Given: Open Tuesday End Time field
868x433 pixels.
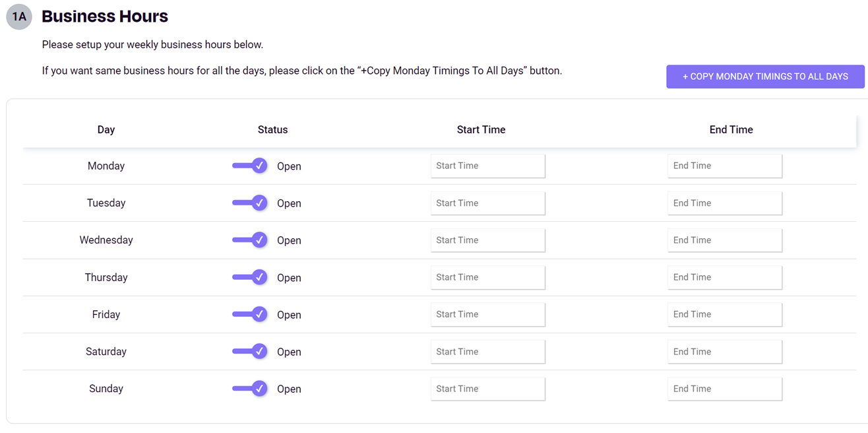Looking at the screenshot, I should [725, 203].
